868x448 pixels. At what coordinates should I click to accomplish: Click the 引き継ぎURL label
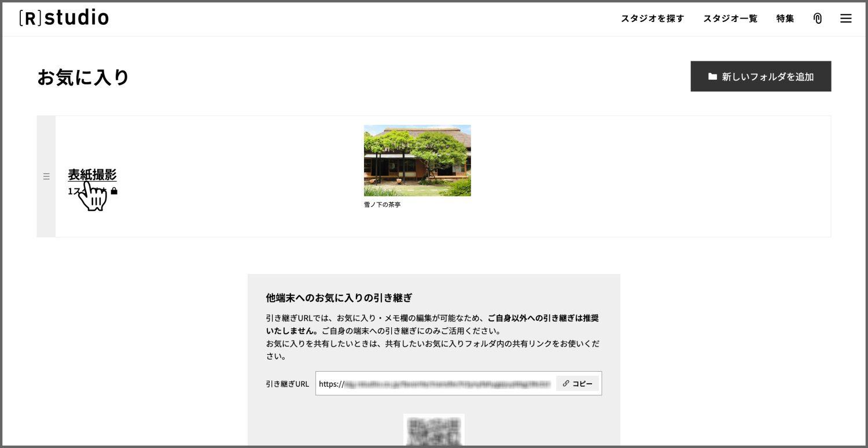tap(287, 384)
